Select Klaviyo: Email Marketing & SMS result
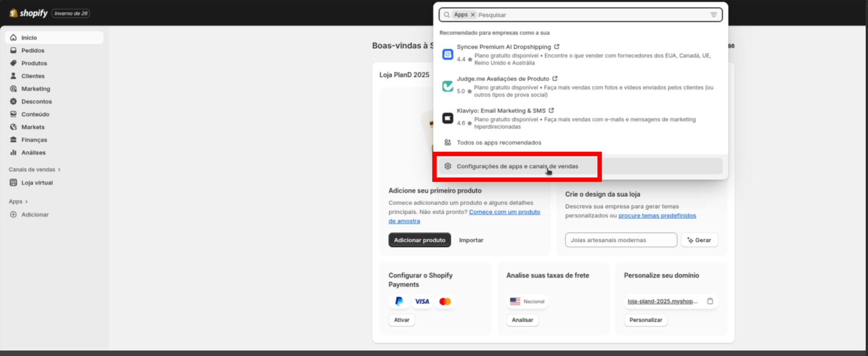This screenshot has height=356, width=868. 581,119
